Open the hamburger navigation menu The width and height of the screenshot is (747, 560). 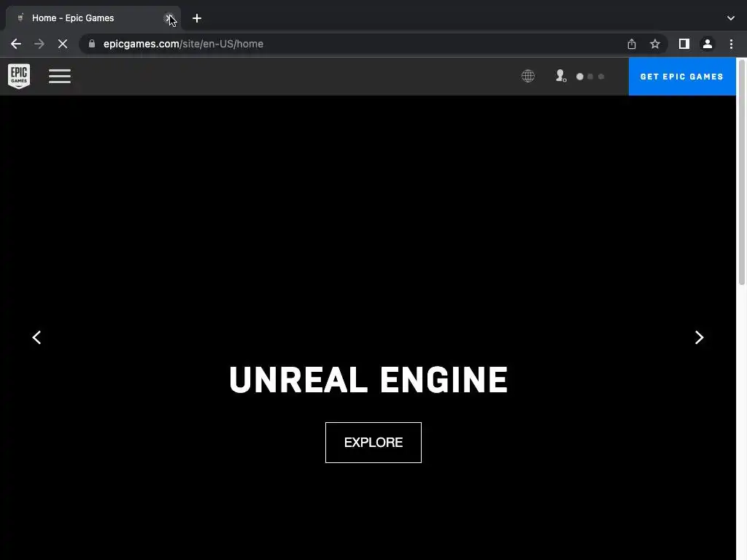coord(60,76)
